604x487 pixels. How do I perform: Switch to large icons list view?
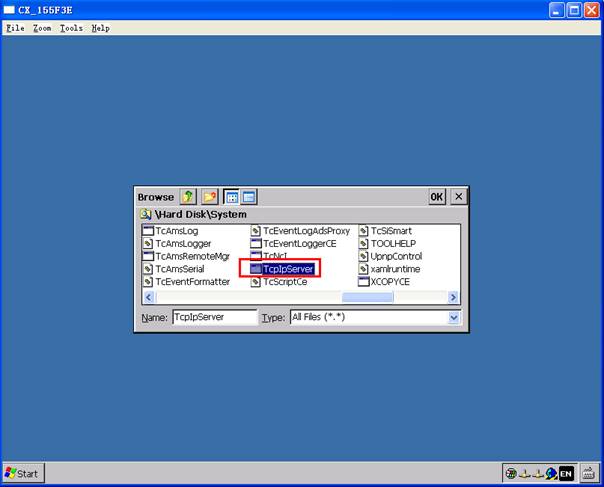click(x=231, y=197)
